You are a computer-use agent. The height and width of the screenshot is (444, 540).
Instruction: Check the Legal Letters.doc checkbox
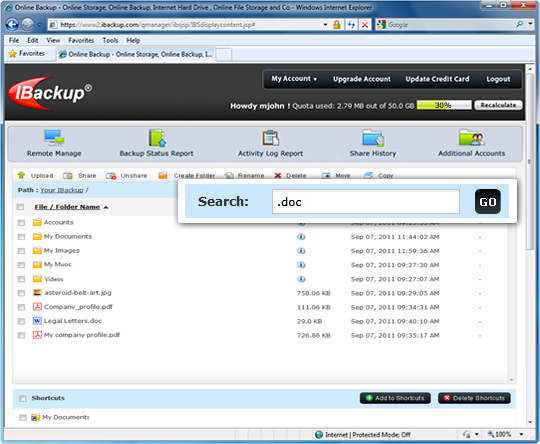[x=21, y=321]
